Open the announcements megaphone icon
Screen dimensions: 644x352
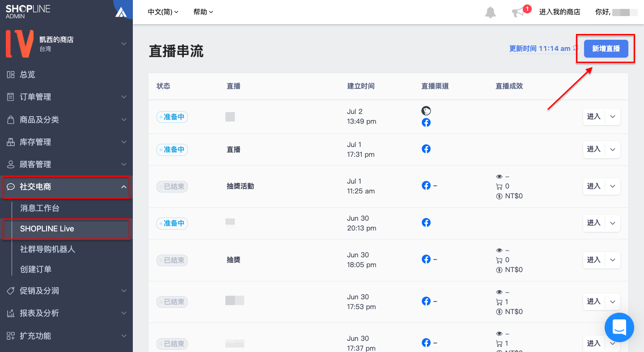coord(518,13)
